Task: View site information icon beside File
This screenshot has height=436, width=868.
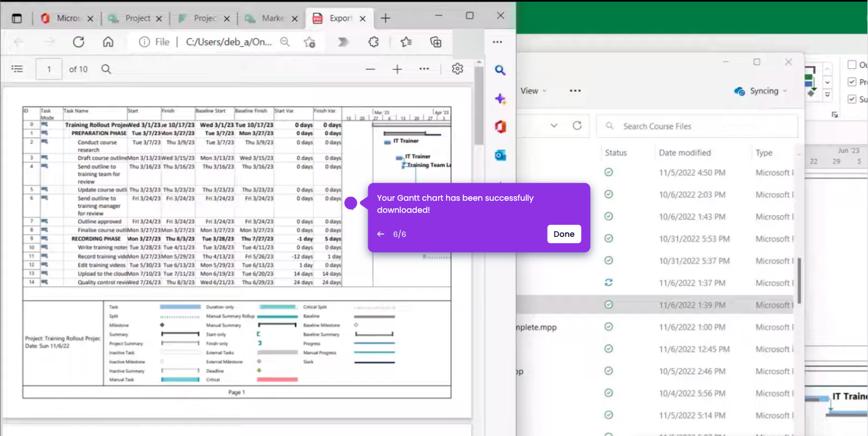Action: coord(144,42)
